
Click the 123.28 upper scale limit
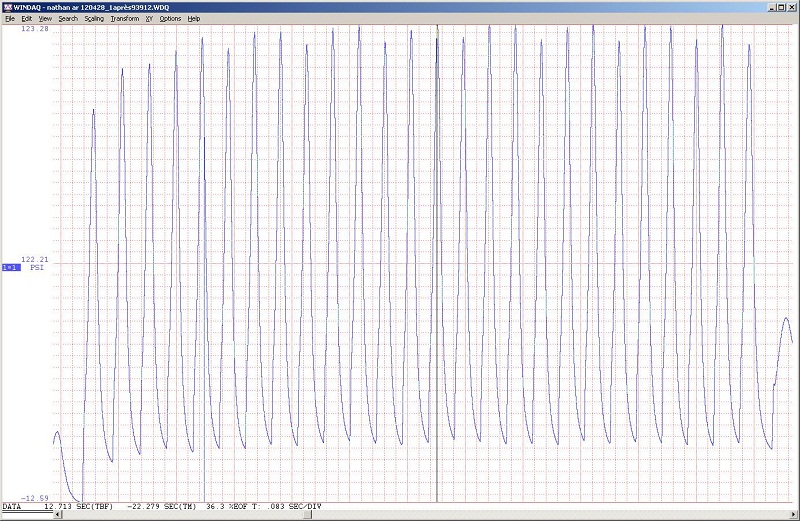(x=35, y=29)
